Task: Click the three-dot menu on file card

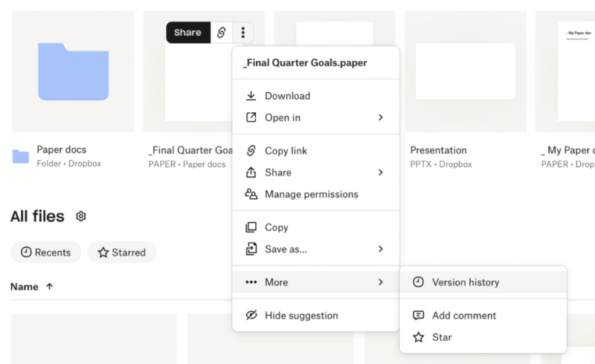Action: click(x=242, y=32)
